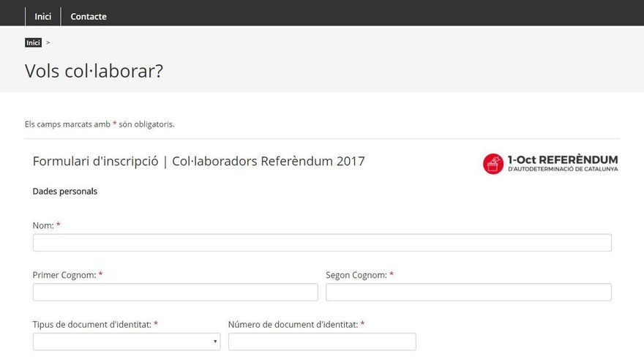Click the Segon Cognom label

point(356,275)
